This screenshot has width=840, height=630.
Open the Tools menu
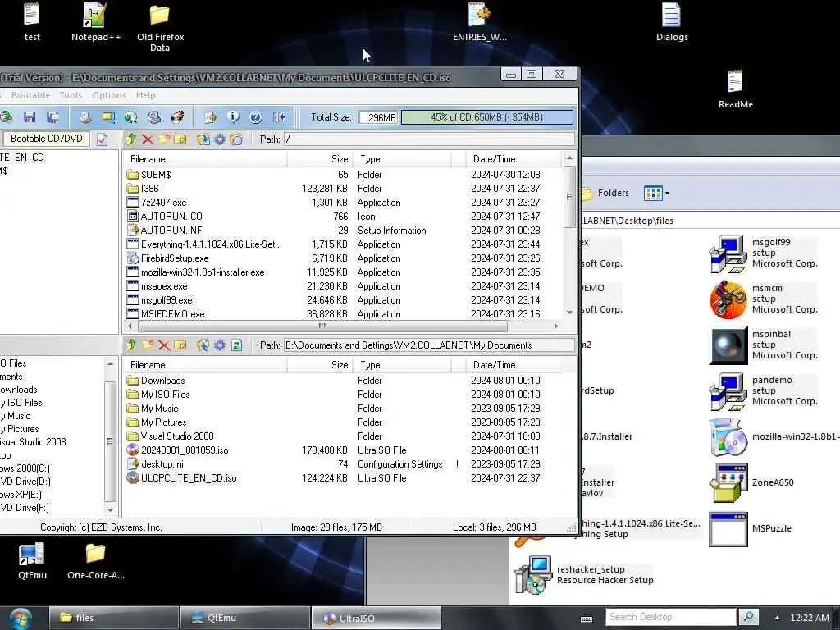pyautogui.click(x=71, y=95)
